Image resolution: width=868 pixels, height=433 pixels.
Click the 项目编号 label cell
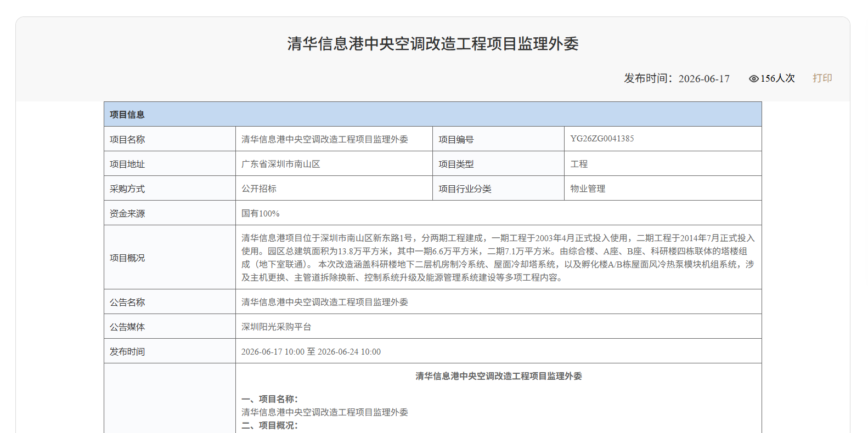tap(498, 139)
